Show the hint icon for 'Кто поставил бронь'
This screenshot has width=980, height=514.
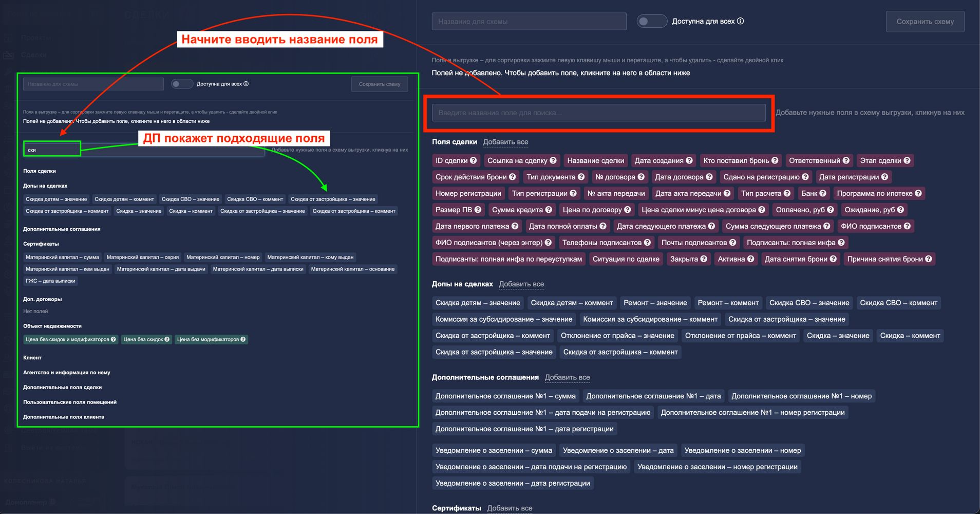775,160
